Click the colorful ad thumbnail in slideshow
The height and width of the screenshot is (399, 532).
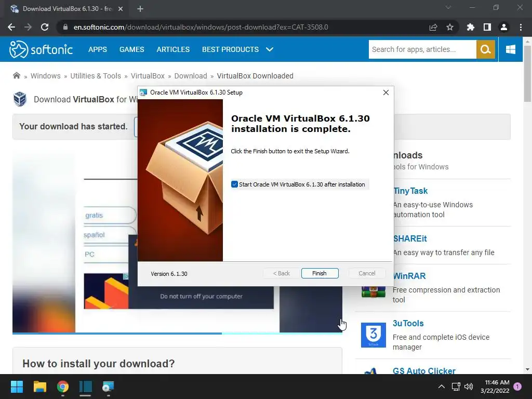tap(106, 291)
